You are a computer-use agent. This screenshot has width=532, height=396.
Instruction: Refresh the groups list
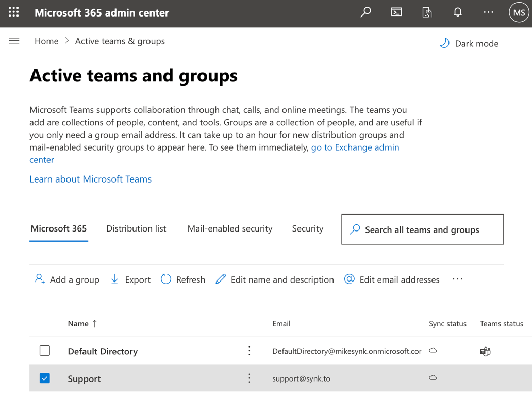[183, 279]
